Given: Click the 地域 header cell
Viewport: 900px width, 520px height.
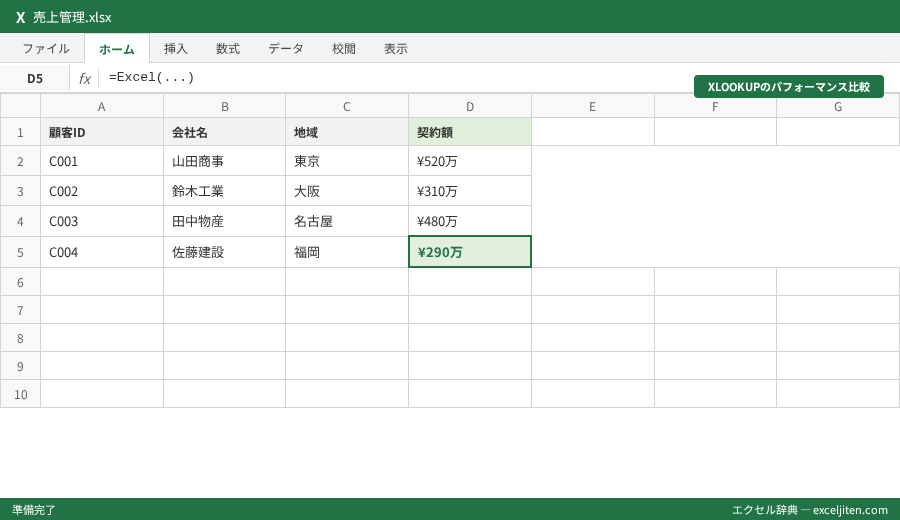Looking at the screenshot, I should [x=347, y=132].
